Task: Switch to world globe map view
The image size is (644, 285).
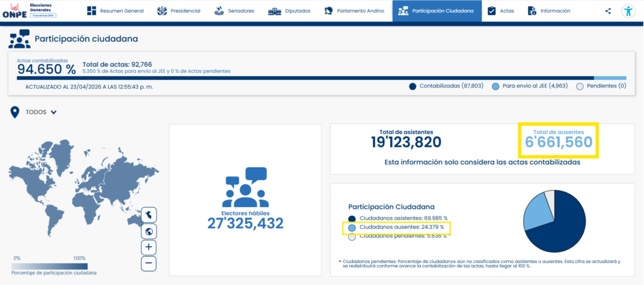Action: click(x=149, y=231)
